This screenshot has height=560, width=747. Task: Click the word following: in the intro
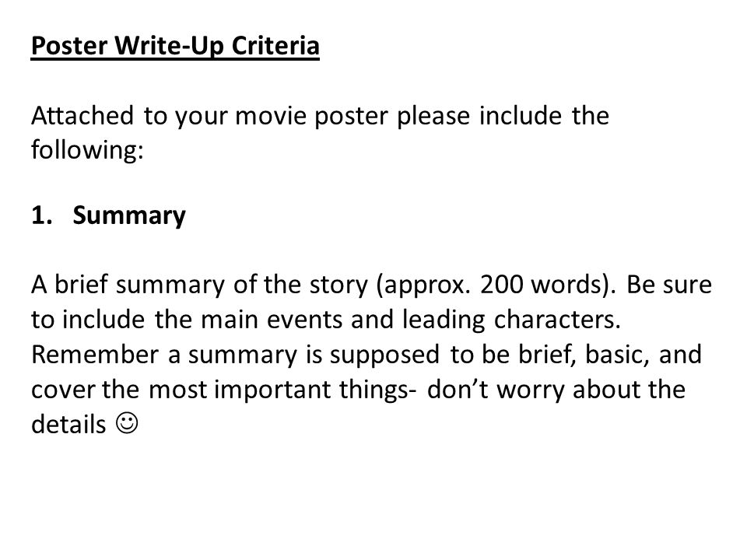click(87, 150)
